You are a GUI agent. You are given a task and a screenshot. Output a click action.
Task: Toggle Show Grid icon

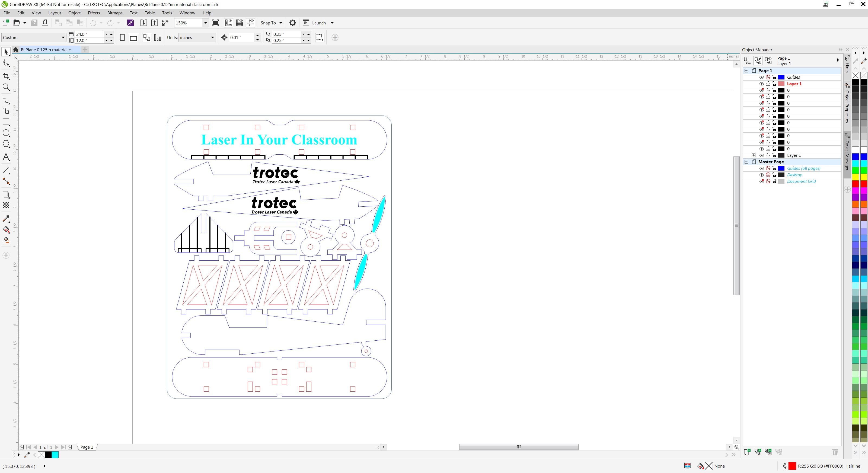tap(240, 23)
